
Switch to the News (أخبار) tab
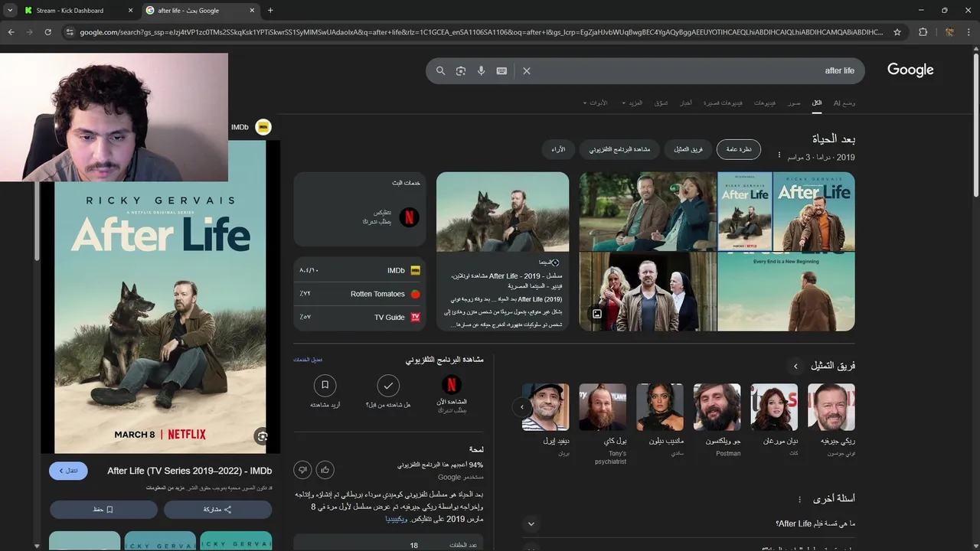tap(686, 103)
